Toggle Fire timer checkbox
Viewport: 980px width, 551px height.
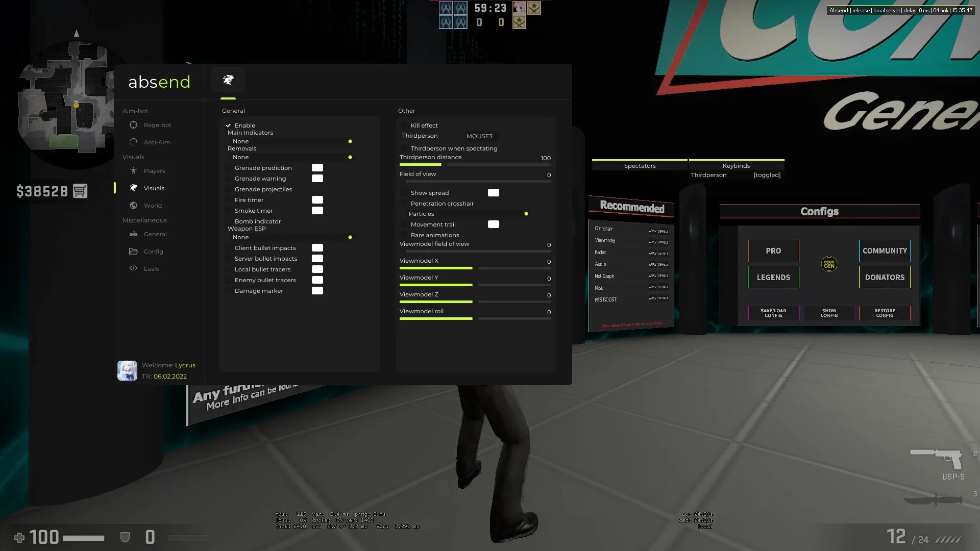click(229, 200)
